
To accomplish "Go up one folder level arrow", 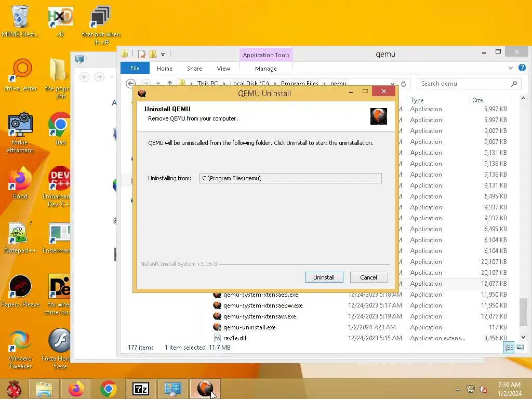I will 170,84.
